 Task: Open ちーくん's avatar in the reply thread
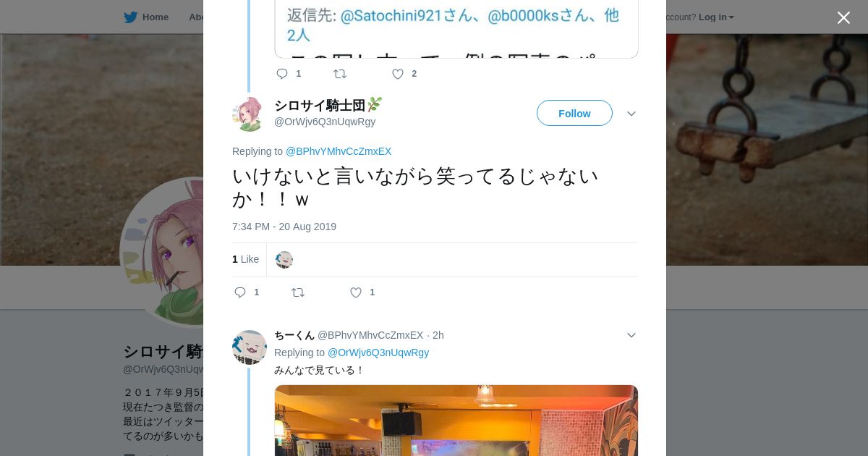[250, 347]
